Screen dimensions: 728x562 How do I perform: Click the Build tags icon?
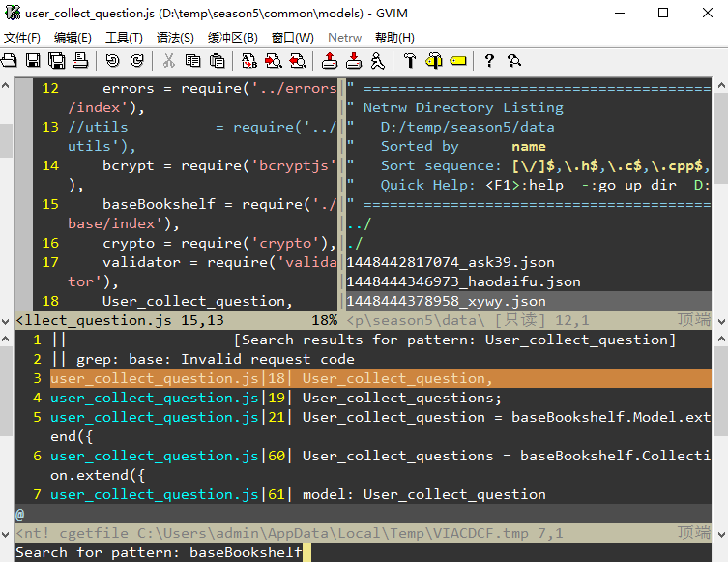(x=434, y=60)
